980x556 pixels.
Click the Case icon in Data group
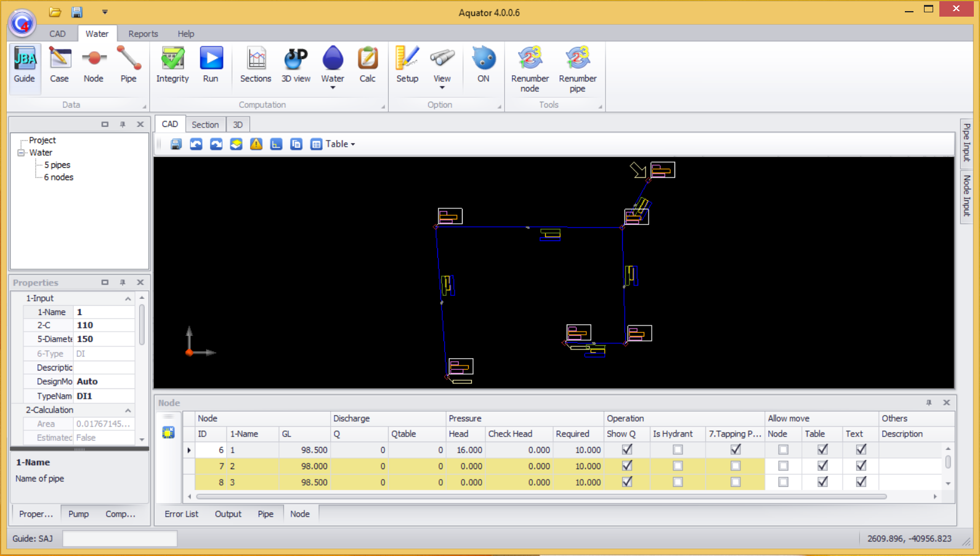point(59,65)
